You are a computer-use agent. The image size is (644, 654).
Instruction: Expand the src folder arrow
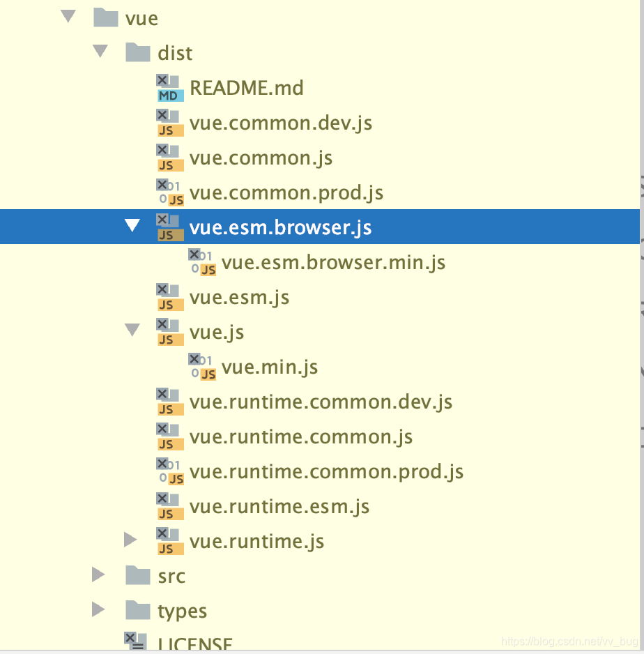tap(98, 575)
